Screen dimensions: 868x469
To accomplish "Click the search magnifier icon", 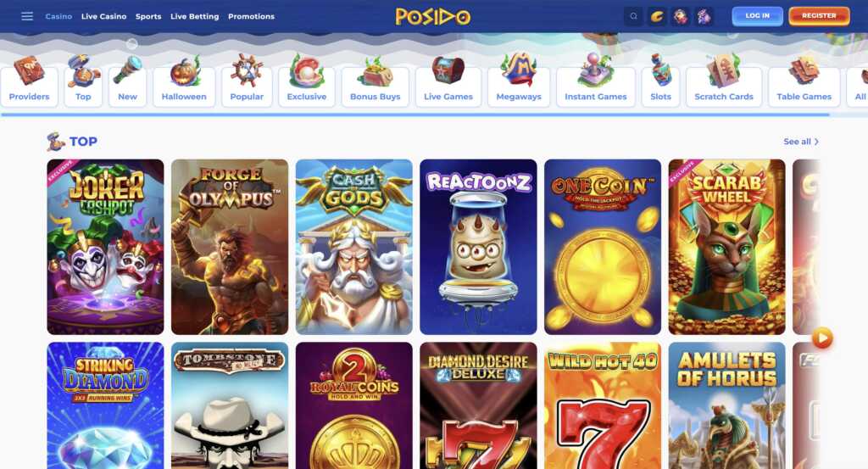I will pos(633,16).
